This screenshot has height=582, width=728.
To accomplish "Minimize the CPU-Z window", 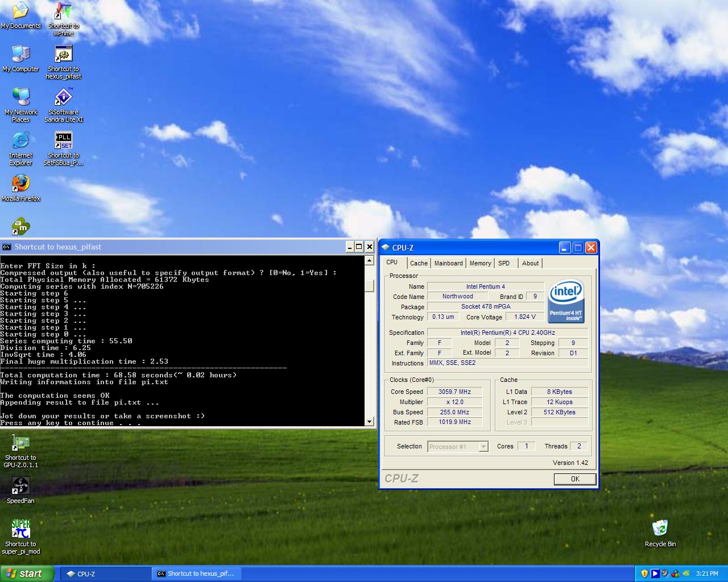I will (x=565, y=247).
